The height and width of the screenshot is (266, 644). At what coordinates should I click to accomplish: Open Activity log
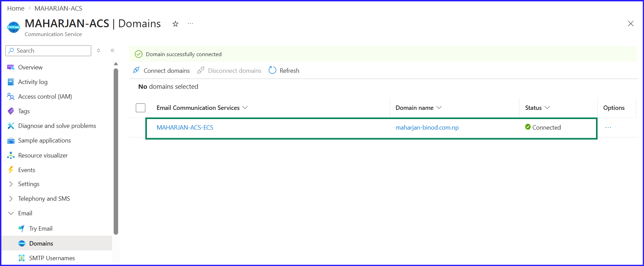tap(33, 82)
